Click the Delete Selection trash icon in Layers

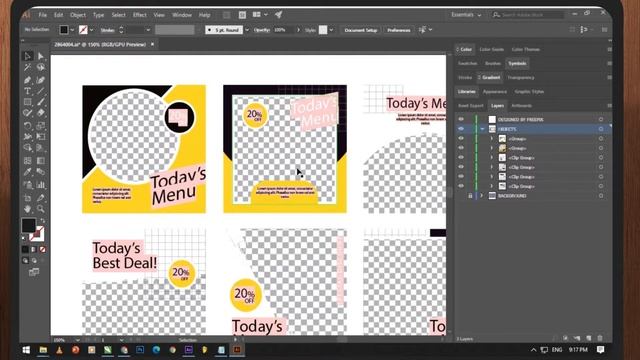point(600,338)
